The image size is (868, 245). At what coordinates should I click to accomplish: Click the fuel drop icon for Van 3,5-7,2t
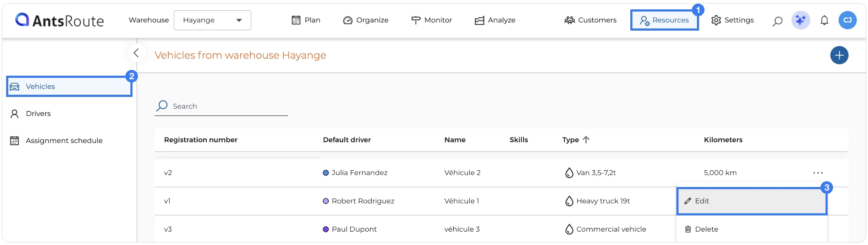tap(569, 173)
